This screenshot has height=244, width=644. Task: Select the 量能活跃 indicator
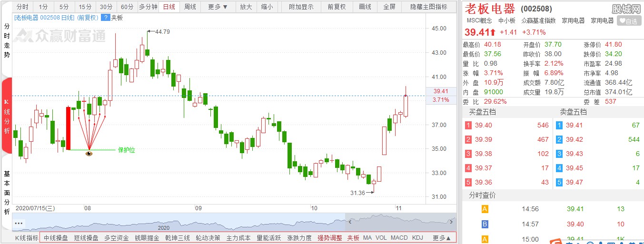[269, 238]
